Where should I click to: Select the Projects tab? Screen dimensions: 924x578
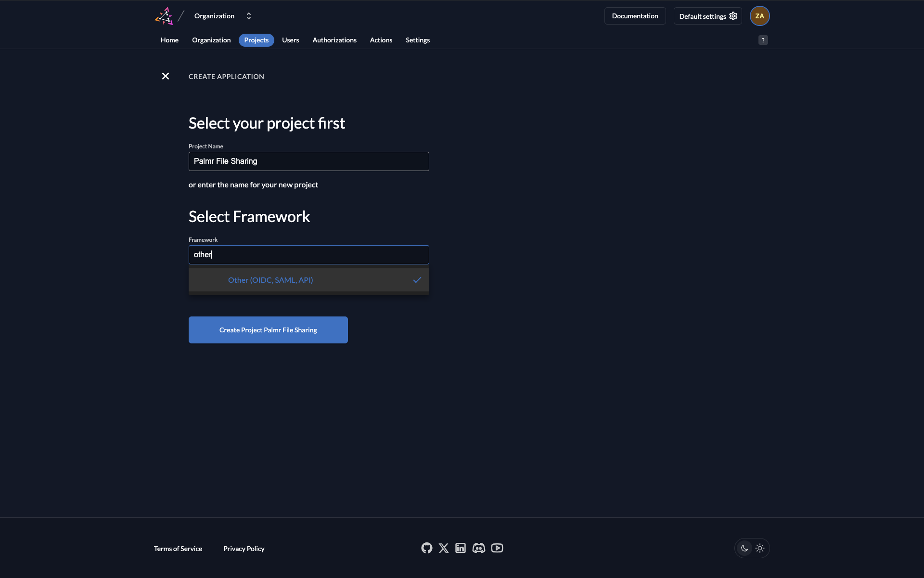point(256,40)
